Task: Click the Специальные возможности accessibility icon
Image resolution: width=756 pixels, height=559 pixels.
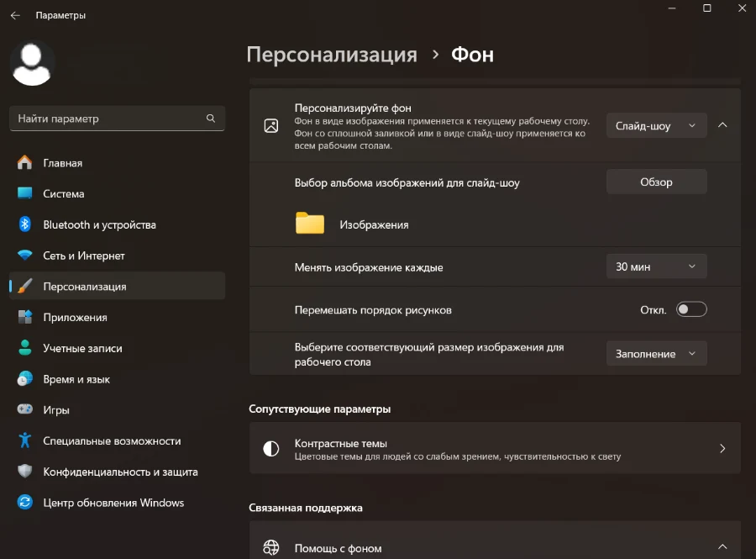Action: tap(25, 440)
